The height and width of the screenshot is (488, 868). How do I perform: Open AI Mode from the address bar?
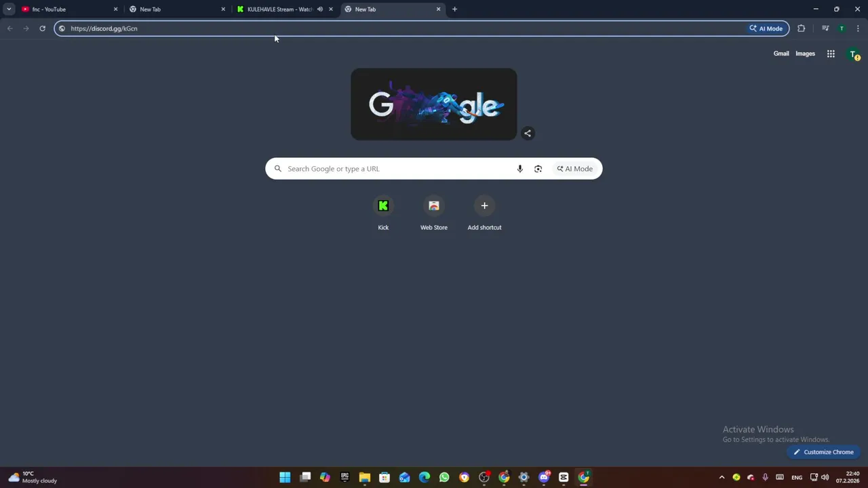[x=766, y=28]
